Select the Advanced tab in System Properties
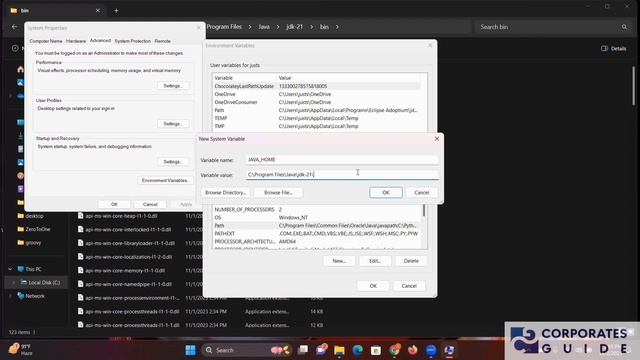 click(x=100, y=40)
